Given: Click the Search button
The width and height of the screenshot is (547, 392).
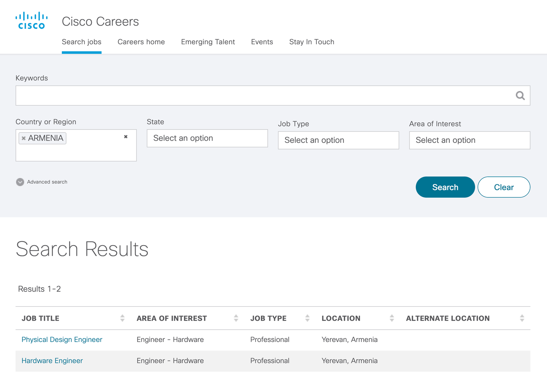Looking at the screenshot, I should coord(445,187).
